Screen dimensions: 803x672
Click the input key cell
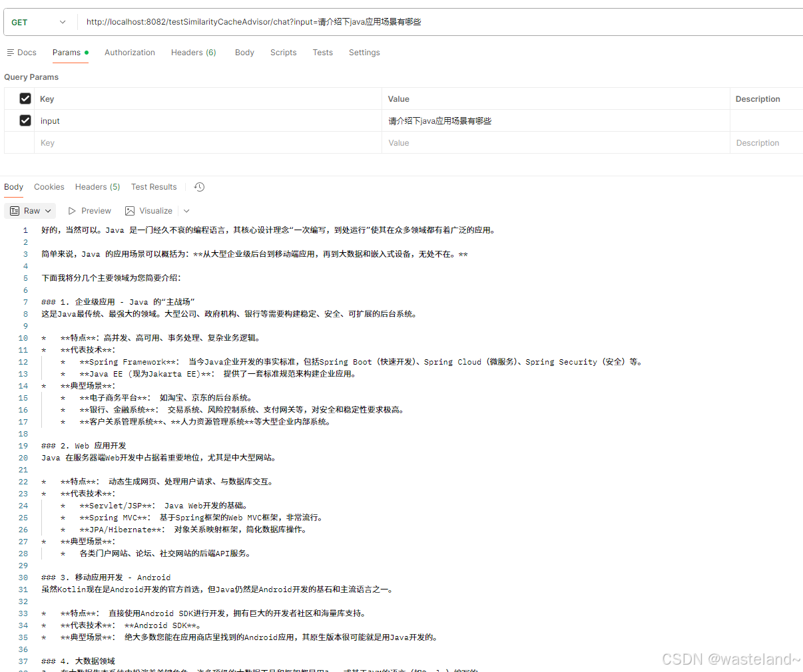click(208, 121)
